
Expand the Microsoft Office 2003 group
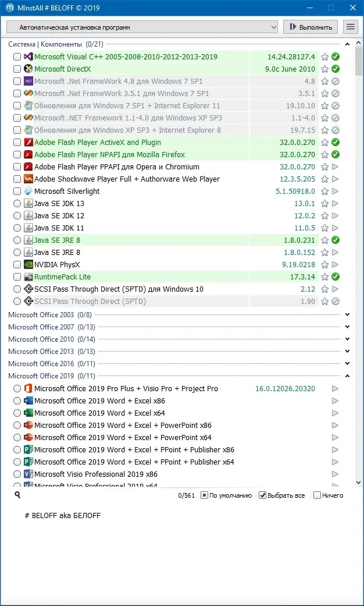tap(347, 315)
